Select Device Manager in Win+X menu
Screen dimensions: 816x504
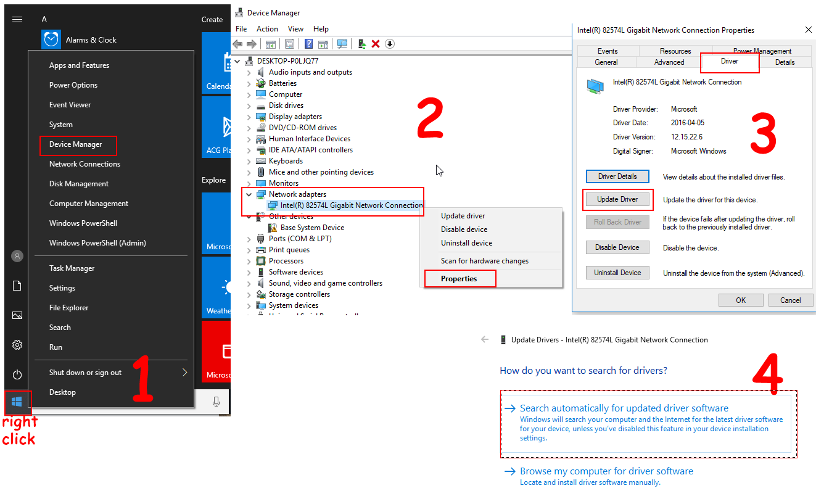76,144
